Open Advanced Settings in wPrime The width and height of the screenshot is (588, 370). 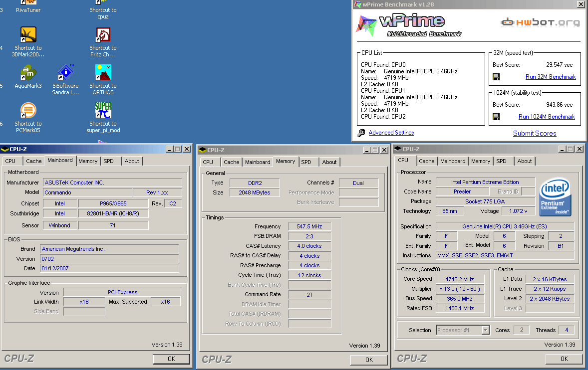391,133
